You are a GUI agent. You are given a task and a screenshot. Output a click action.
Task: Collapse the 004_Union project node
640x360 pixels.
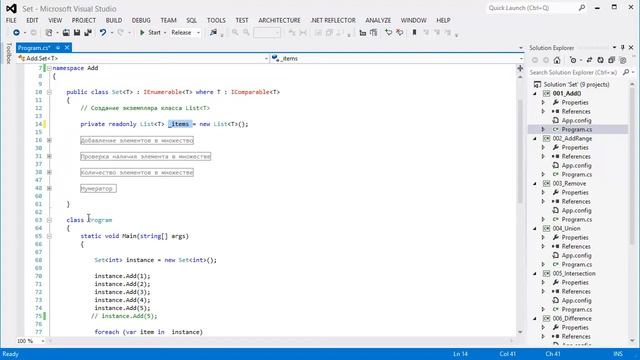click(535, 229)
